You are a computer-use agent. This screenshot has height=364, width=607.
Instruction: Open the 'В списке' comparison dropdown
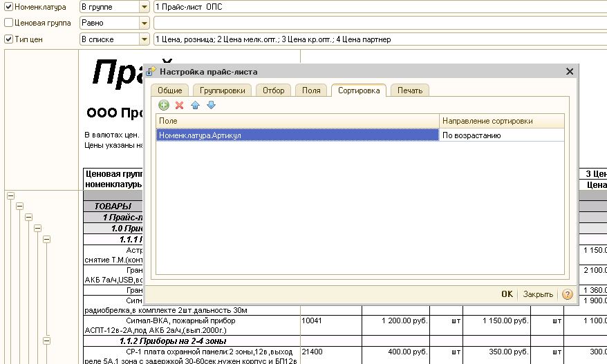pyautogui.click(x=144, y=39)
